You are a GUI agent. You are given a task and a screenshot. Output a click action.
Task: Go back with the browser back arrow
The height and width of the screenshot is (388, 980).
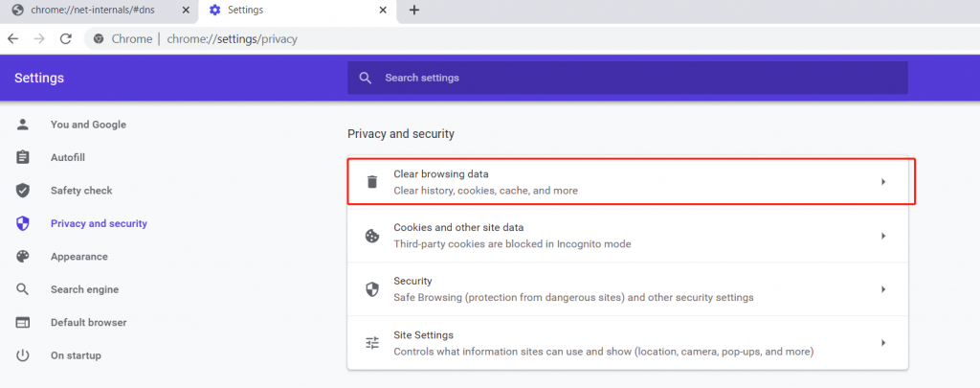pyautogui.click(x=13, y=38)
